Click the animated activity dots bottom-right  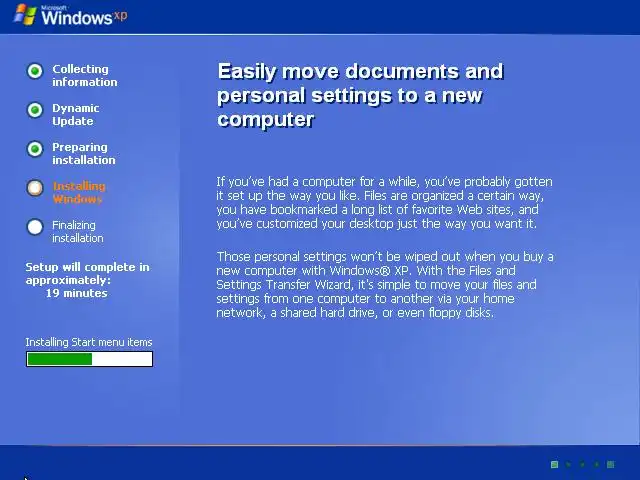582,464
